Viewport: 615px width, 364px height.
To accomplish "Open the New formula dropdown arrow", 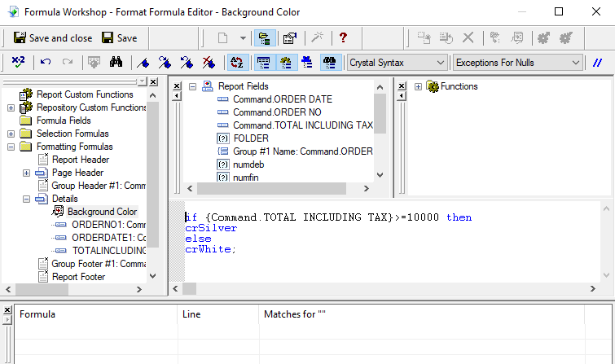I will (243, 38).
